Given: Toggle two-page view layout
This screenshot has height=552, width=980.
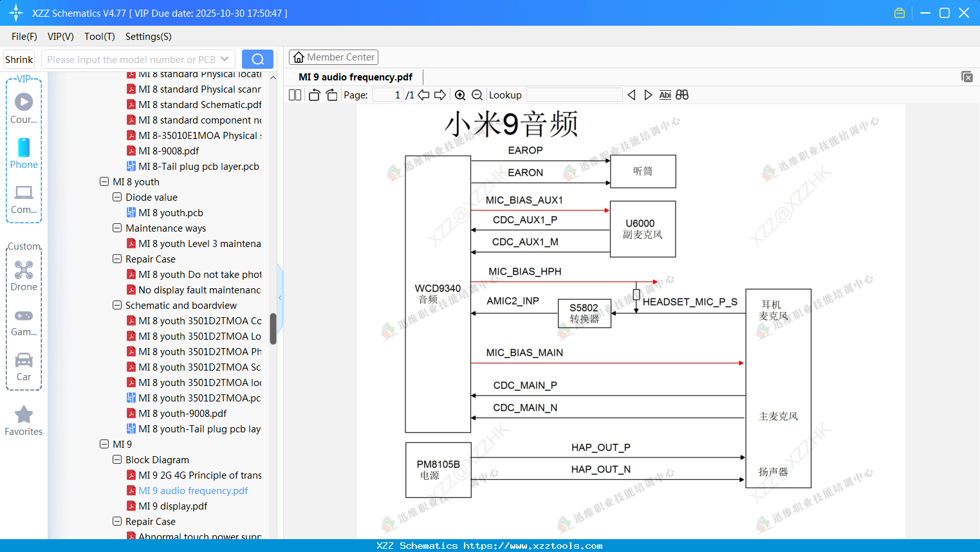Looking at the screenshot, I should point(294,95).
